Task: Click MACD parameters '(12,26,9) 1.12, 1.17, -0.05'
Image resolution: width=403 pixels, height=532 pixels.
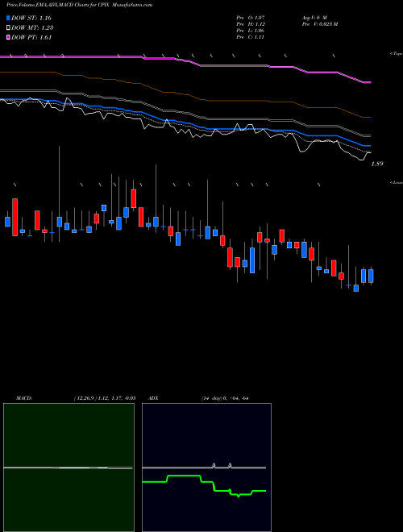Action: coord(105,398)
